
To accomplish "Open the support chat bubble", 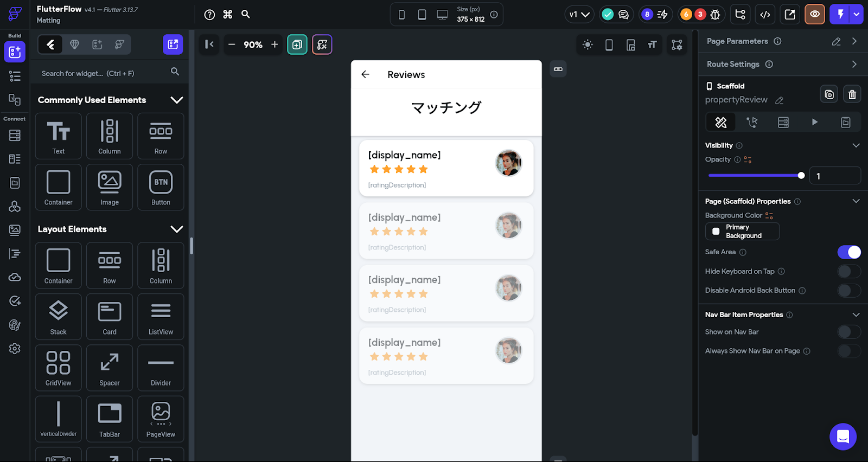I will (843, 437).
